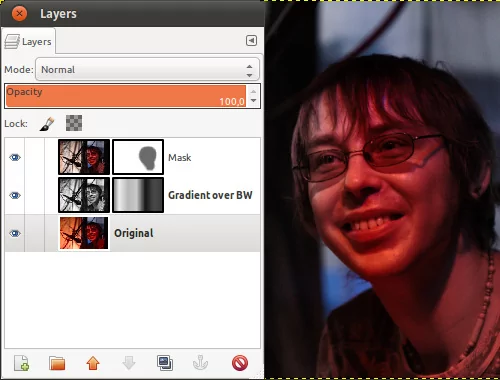Click the Opacity slider bar
This screenshot has height=380, width=500.
tap(126, 96)
